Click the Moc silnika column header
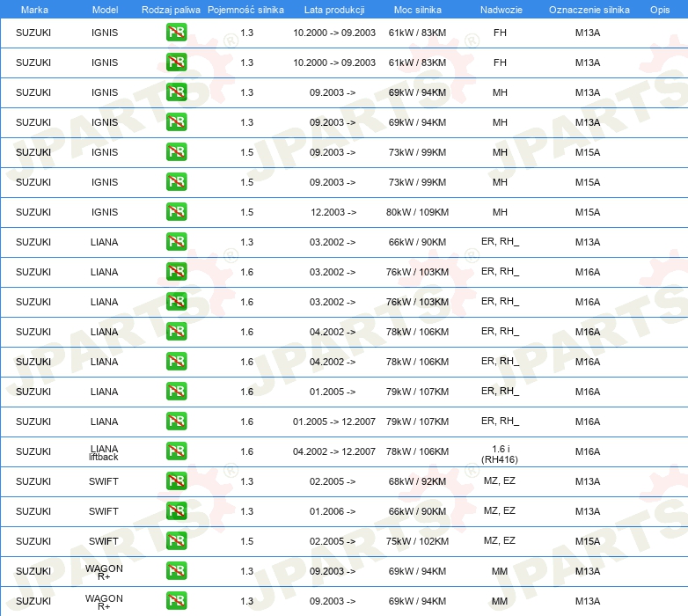 pos(417,10)
